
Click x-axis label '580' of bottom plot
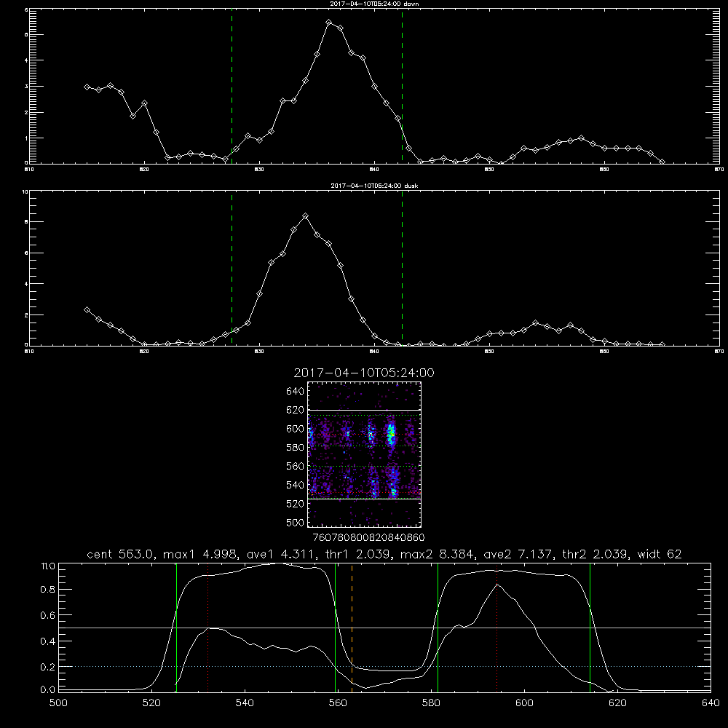coord(431,703)
